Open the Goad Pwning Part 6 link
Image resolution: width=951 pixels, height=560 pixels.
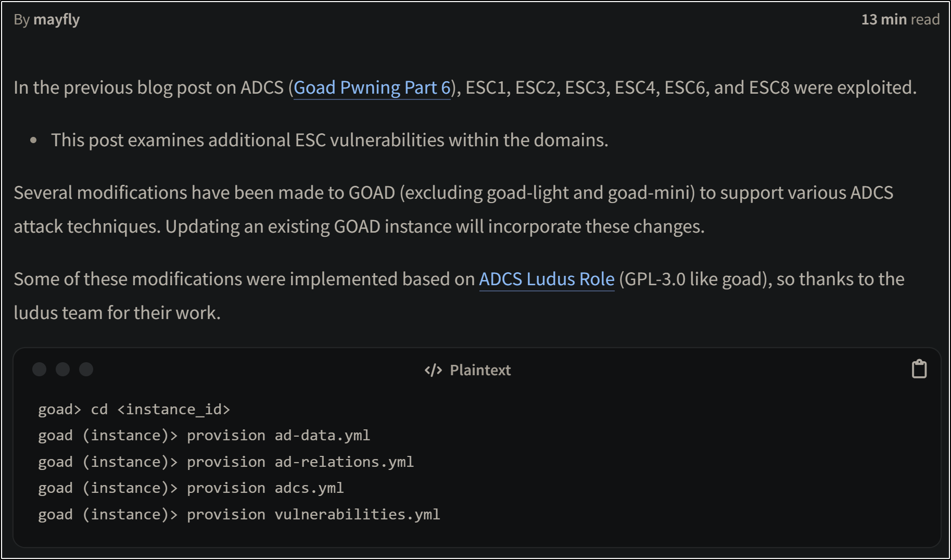372,87
